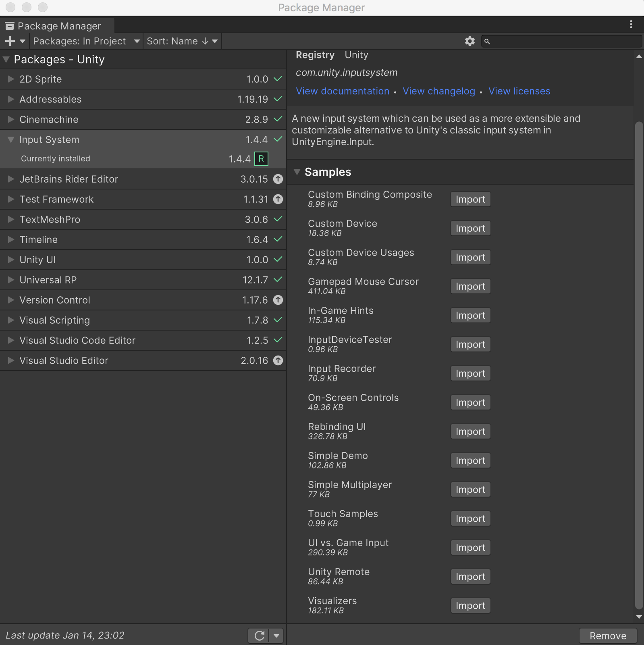Collapse the Samples section
This screenshot has height=645, width=644.
[297, 172]
